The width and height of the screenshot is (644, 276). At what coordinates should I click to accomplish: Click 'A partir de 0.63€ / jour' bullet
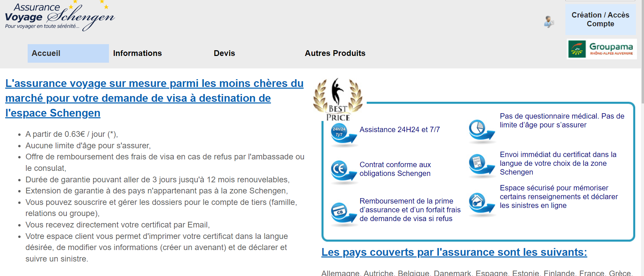(72, 134)
